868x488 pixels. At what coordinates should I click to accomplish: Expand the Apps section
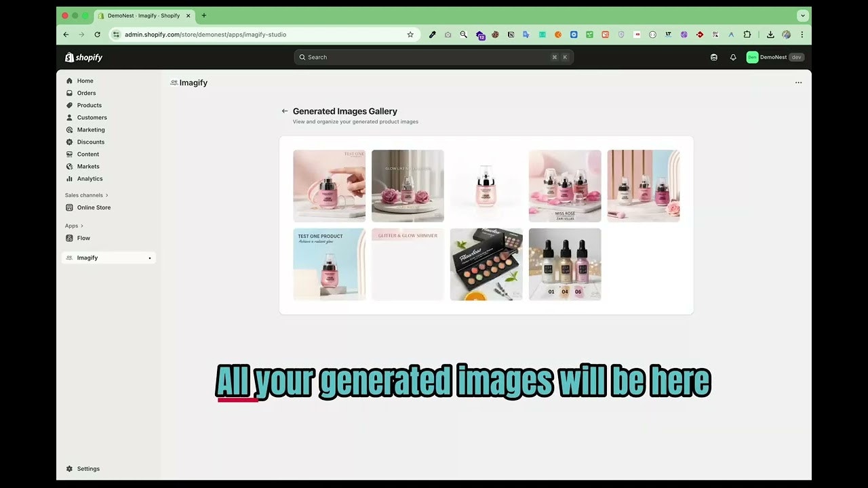point(72,225)
